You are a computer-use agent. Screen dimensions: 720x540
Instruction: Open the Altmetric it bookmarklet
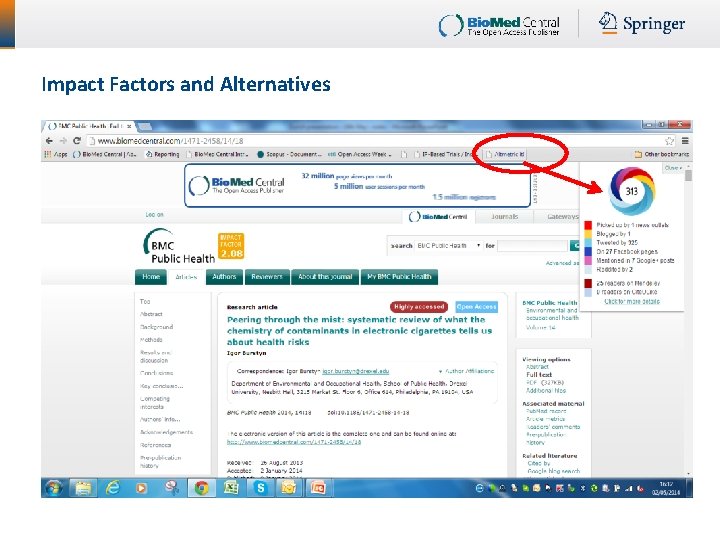pyautogui.click(x=506, y=154)
